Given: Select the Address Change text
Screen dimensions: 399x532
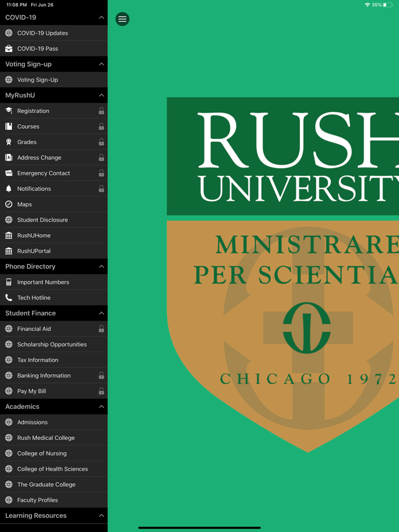Looking at the screenshot, I should click(x=39, y=157).
